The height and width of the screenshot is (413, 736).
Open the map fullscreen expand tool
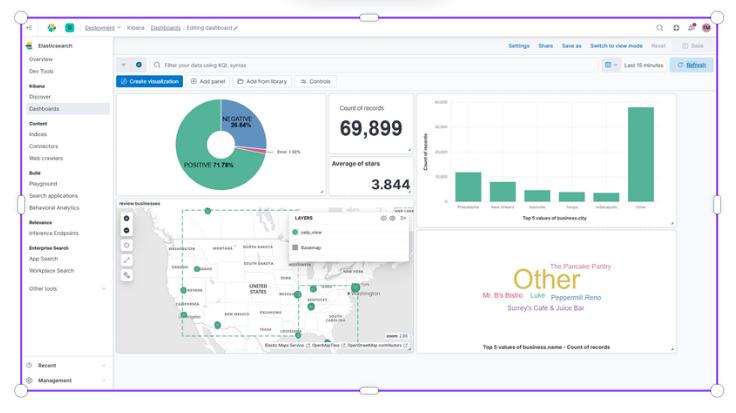click(127, 260)
